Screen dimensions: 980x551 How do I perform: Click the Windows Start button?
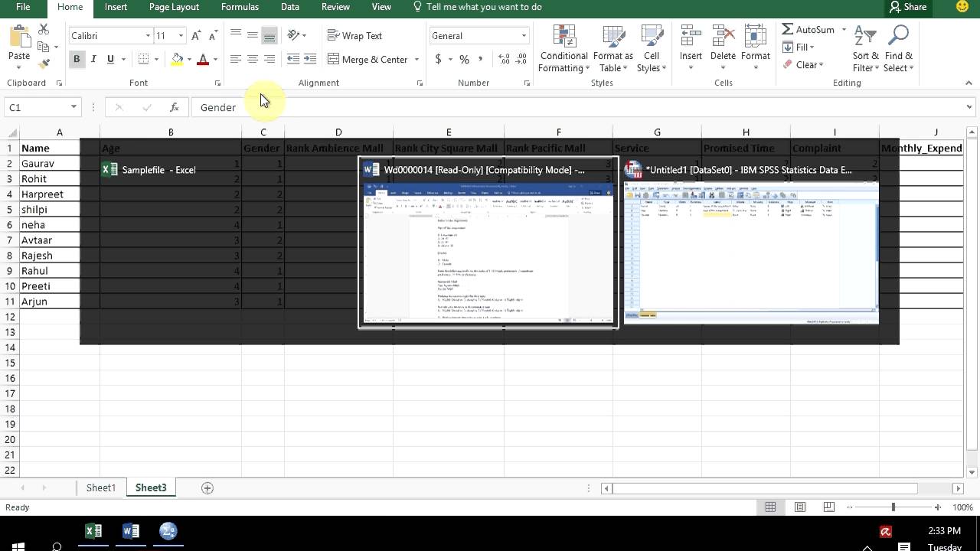(x=18, y=546)
